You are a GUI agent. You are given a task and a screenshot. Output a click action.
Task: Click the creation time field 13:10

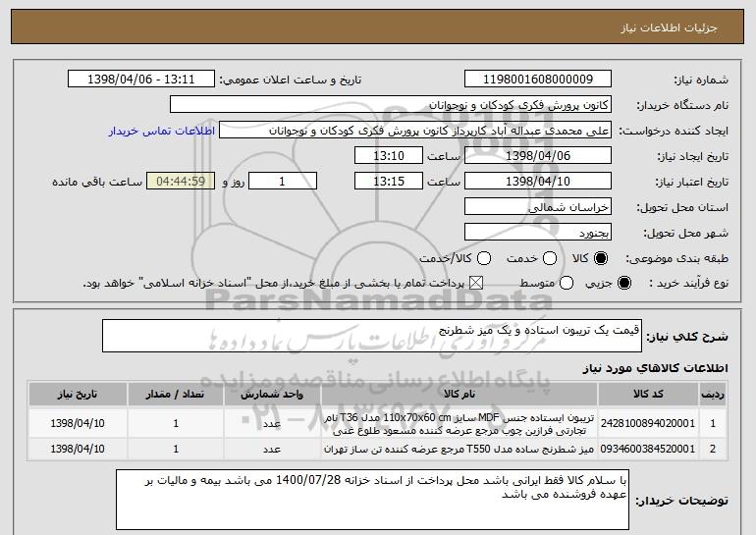coord(389,156)
